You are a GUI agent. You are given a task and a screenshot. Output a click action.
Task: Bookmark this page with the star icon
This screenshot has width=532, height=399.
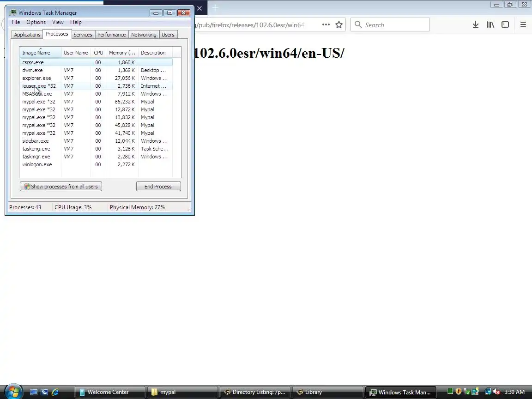click(x=339, y=24)
